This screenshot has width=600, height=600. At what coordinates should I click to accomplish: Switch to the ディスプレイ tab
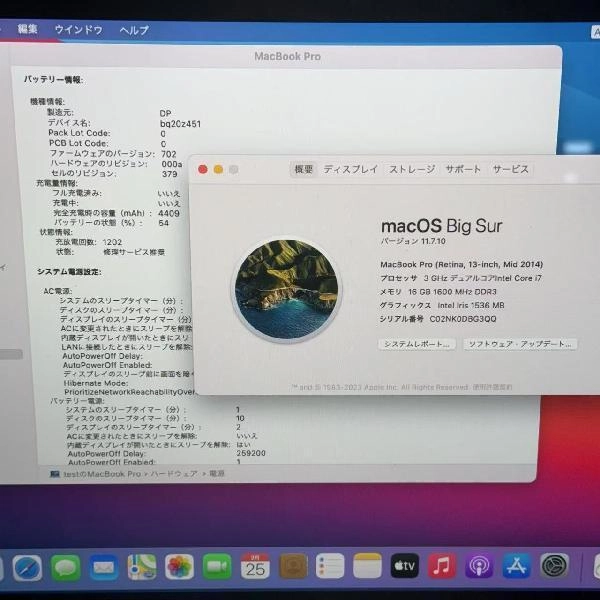(351, 169)
